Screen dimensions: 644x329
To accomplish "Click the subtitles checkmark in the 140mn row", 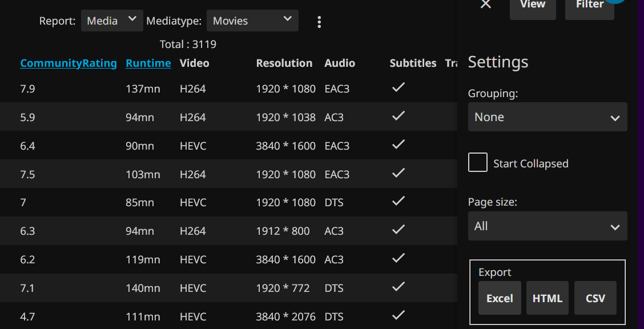I will pos(399,287).
